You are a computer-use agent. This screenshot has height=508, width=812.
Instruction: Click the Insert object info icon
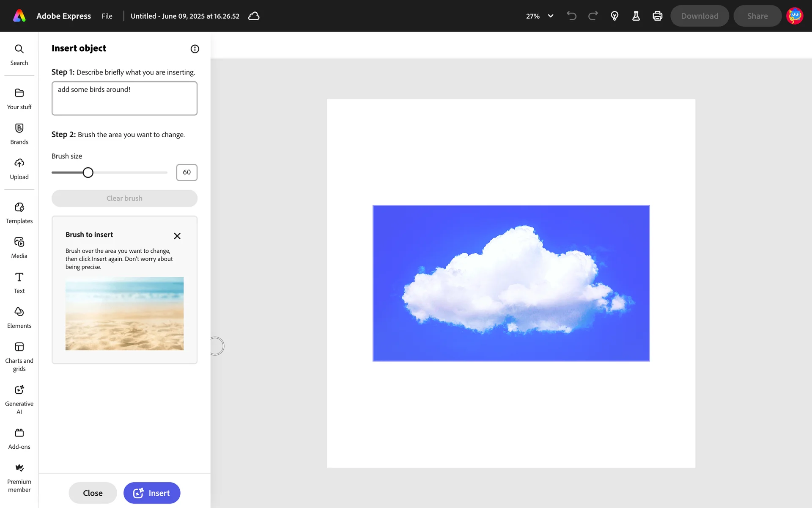(195, 49)
